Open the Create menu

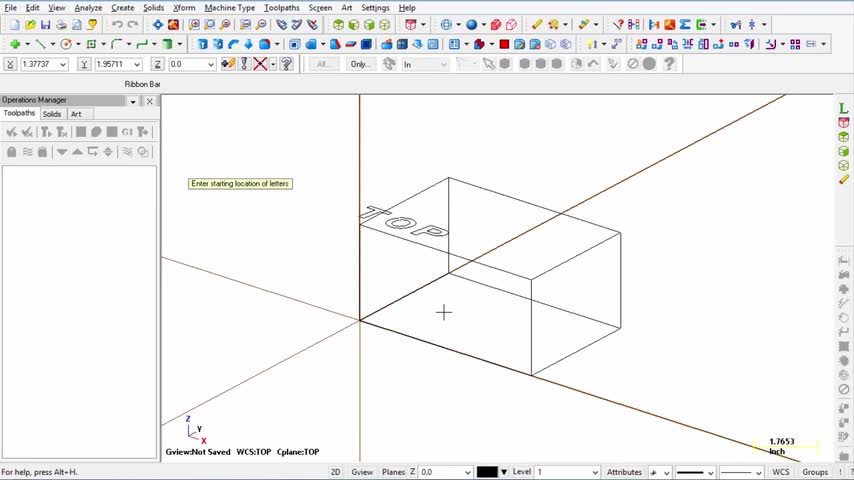tap(123, 8)
